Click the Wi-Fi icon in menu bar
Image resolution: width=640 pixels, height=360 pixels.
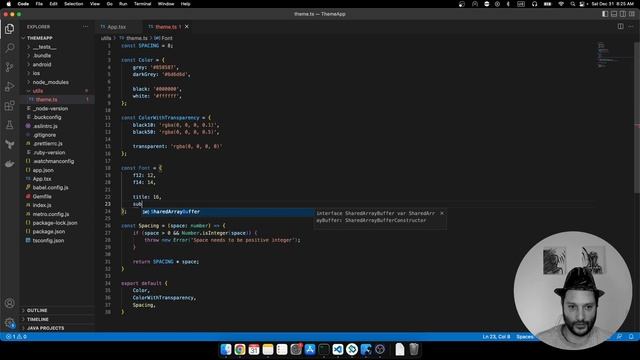tap(561, 4)
